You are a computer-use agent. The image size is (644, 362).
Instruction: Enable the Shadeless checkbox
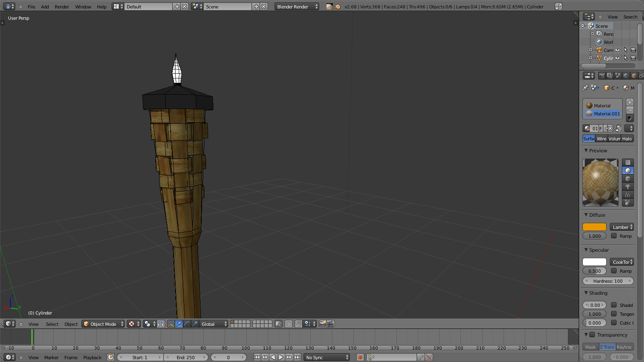[x=614, y=305]
